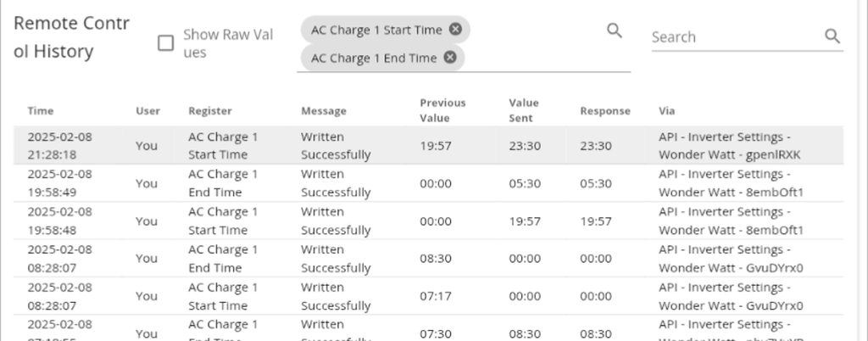Enable the Show Raw Values checkbox
Screen dimensions: 868x341
166,43
